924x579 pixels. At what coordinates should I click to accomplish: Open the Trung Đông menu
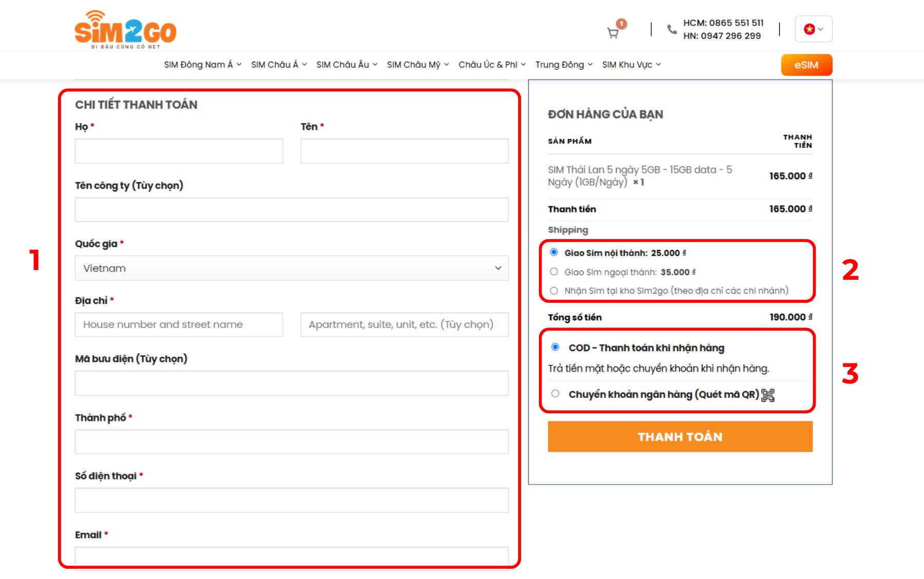point(564,65)
